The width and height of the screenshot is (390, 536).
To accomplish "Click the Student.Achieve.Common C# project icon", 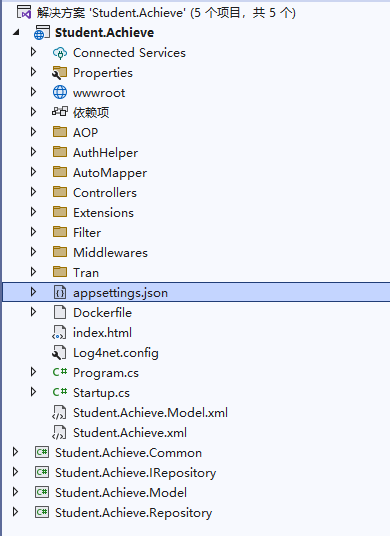I will 42,453.
